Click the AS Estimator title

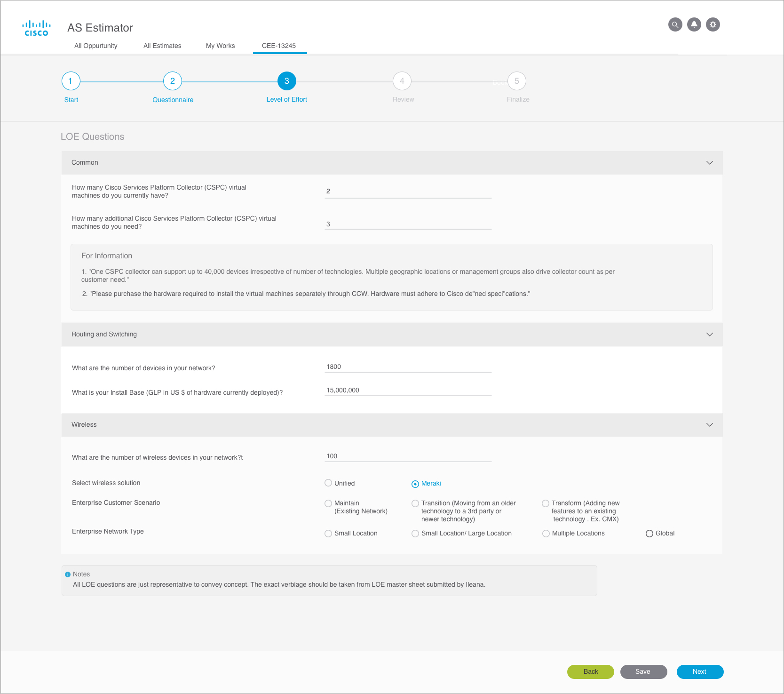coord(100,28)
